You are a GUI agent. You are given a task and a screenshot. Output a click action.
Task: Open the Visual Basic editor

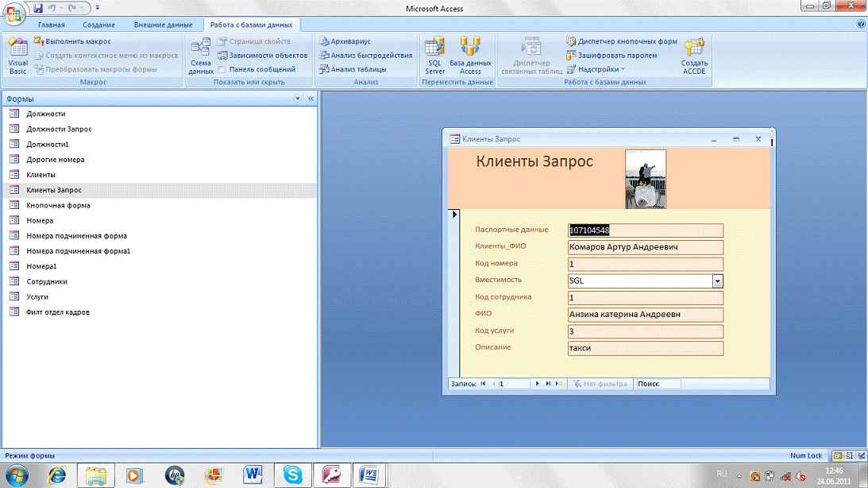point(17,56)
